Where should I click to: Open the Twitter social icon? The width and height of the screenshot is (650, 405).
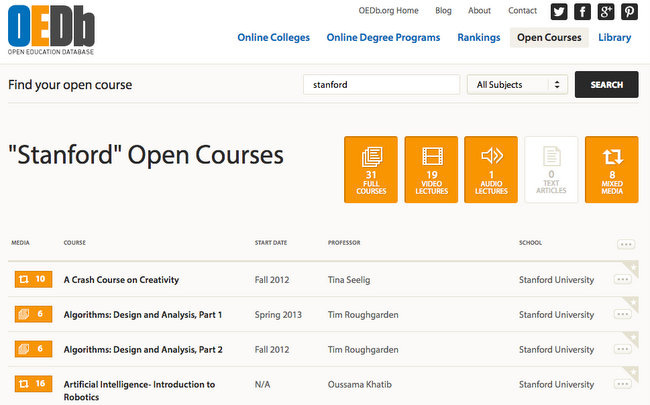coord(559,12)
